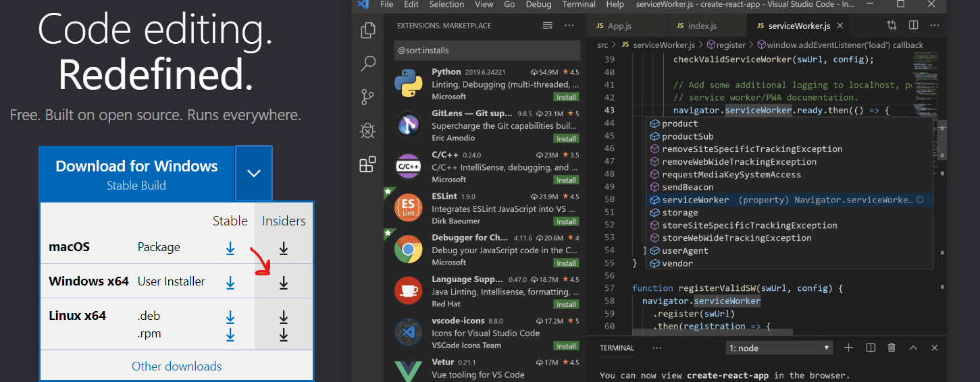980x382 pixels.
Task: Select the TERMINAL panel tab
Action: coord(617,348)
